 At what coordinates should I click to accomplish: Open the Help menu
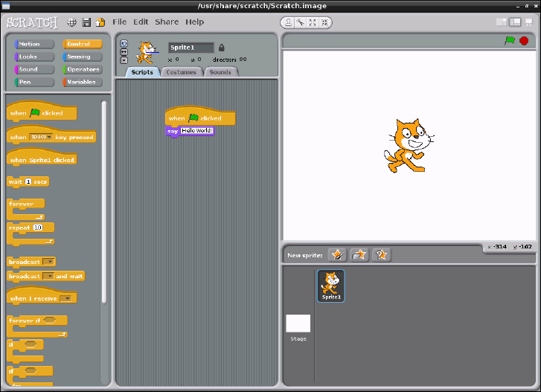coord(194,22)
